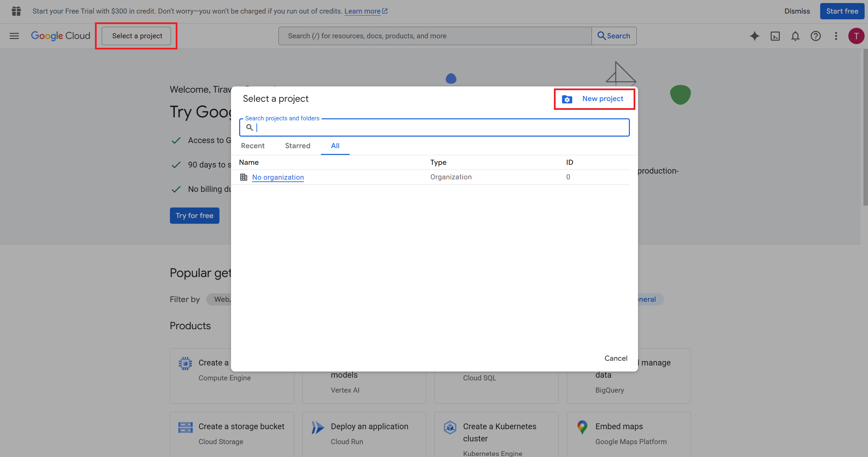The image size is (868, 457).
Task: Click the Learn more link in the banner
Action: point(362,11)
